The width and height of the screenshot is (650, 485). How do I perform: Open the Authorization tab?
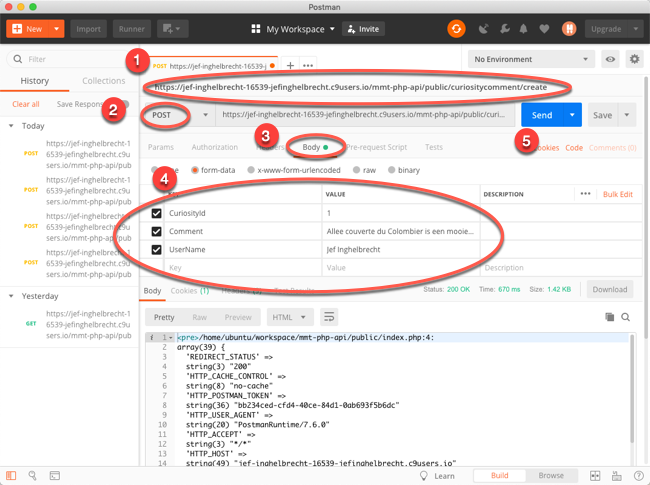pos(215,147)
